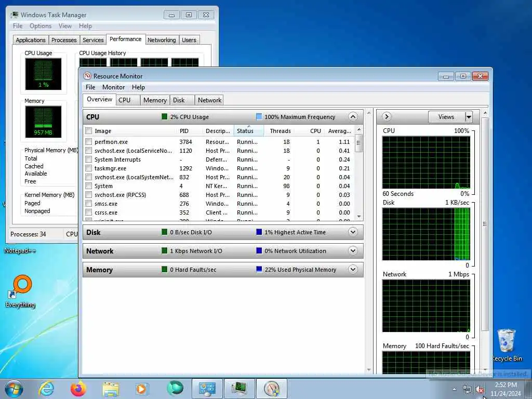This screenshot has width=532, height=399.
Task: Select the csrss.exe process row
Action: point(219,212)
